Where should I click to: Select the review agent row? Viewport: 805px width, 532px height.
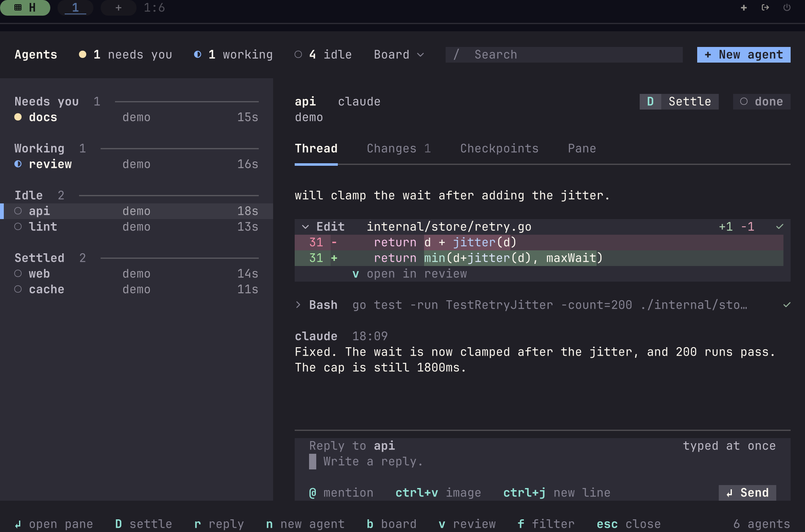tap(136, 164)
